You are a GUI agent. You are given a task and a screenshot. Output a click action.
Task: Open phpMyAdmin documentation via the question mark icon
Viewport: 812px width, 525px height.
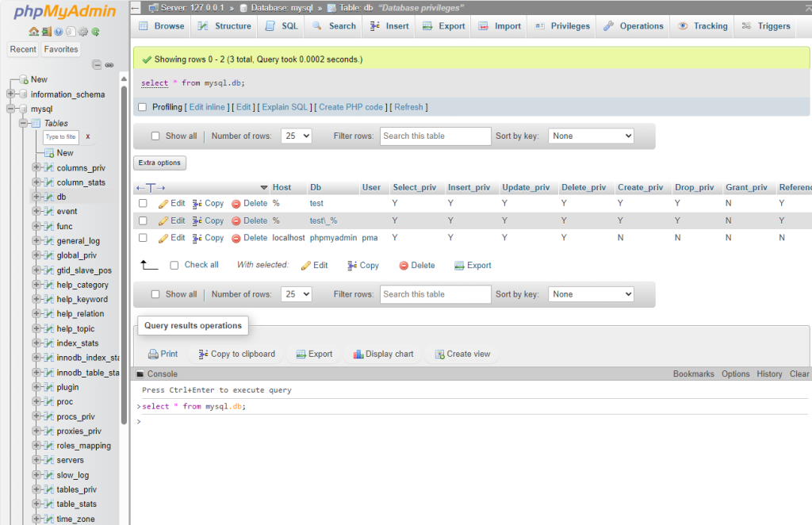pyautogui.click(x=59, y=31)
